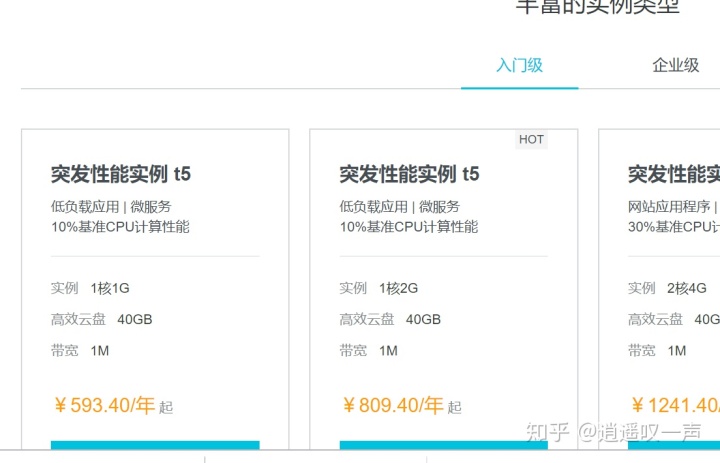
Task: Click first card's 高效云盘 40GB row
Action: 102,319
